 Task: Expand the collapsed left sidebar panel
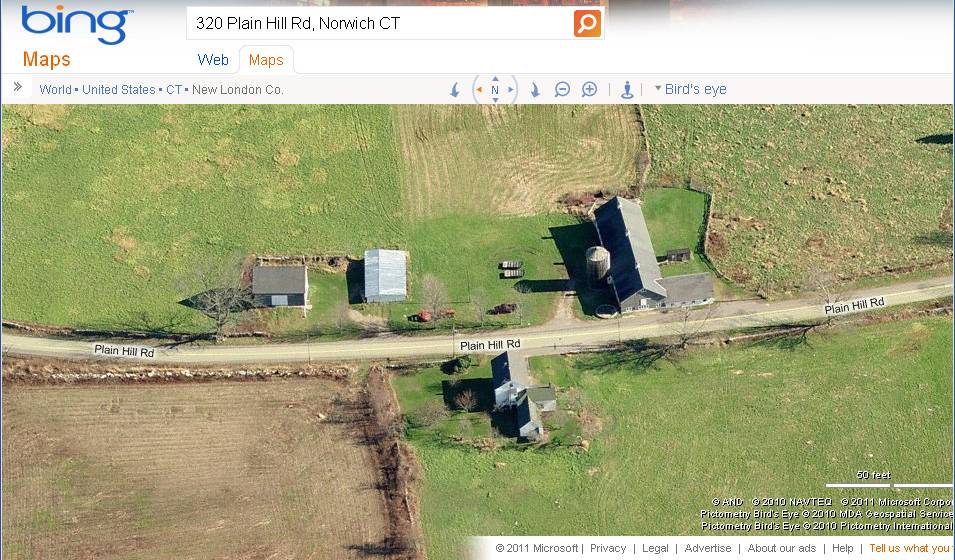pos(18,87)
